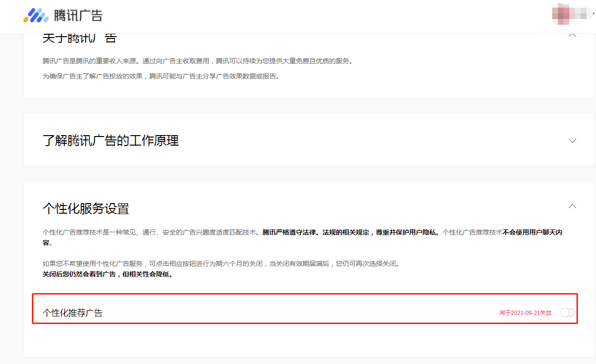This screenshot has height=364, width=596.
Task: Click the 将于2021-09-21失效 expiry notice
Action: 526,313
